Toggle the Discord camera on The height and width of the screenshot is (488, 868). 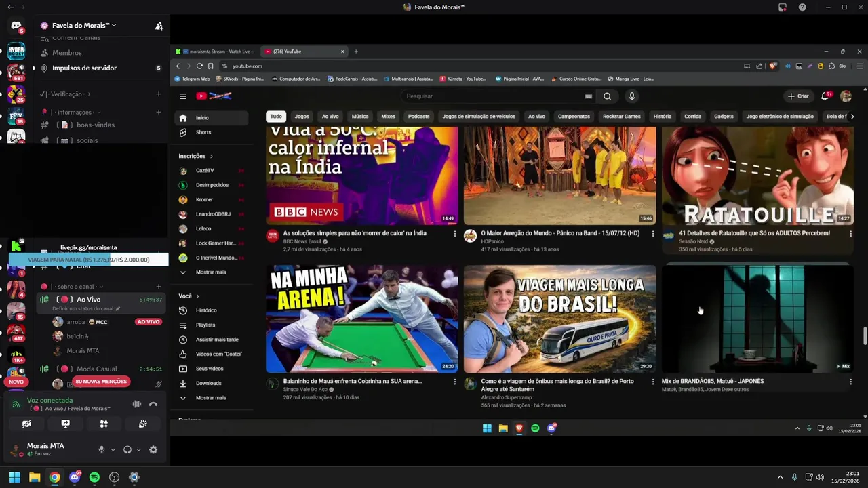point(26,424)
